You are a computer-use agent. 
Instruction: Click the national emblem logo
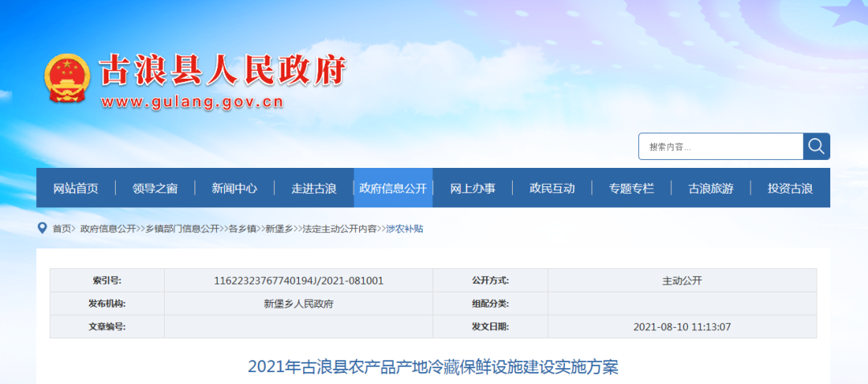tap(67, 77)
